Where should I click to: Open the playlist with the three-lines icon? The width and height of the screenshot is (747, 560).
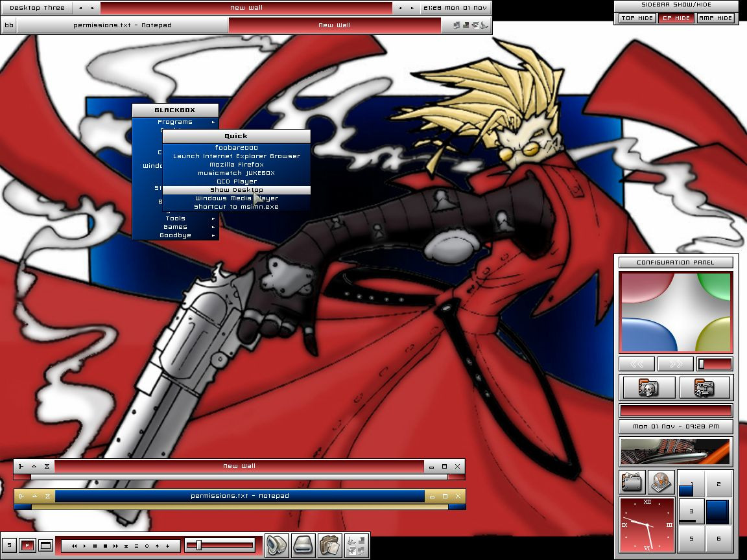click(x=136, y=546)
